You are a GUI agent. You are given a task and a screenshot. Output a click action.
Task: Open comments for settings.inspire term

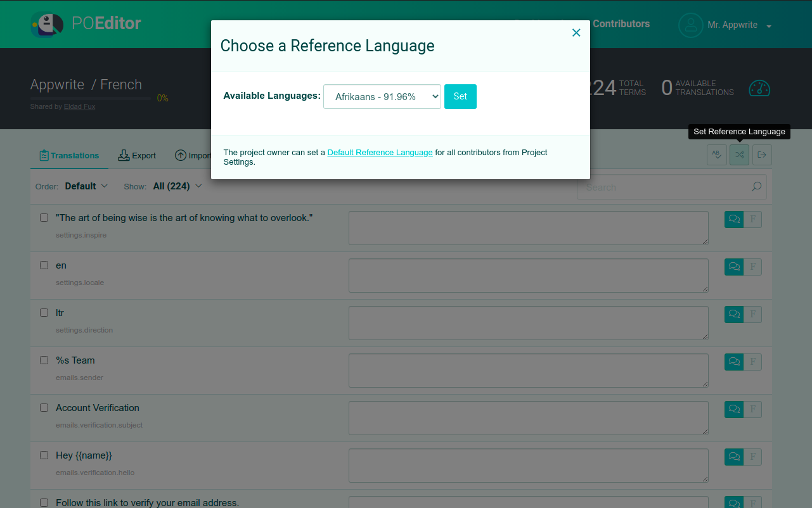pos(734,219)
